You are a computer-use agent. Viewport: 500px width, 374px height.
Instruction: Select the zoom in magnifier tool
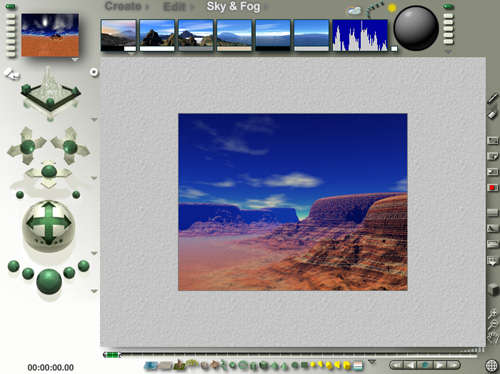493,313
